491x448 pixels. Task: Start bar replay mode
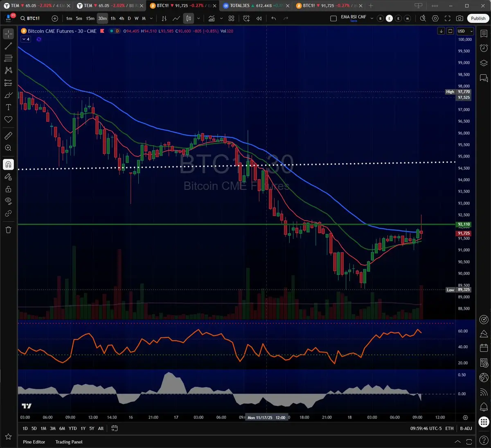[x=259, y=18]
